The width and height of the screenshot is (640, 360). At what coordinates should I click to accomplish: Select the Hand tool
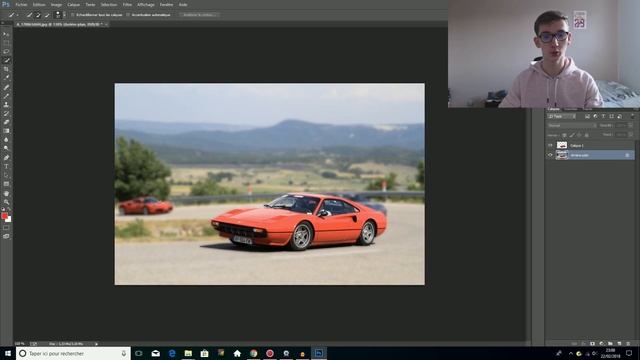tap(6, 193)
